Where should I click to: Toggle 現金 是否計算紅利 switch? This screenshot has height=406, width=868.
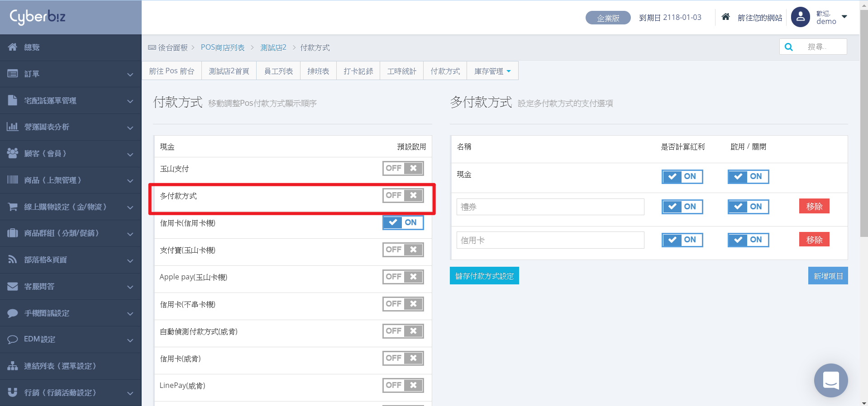[x=682, y=176]
